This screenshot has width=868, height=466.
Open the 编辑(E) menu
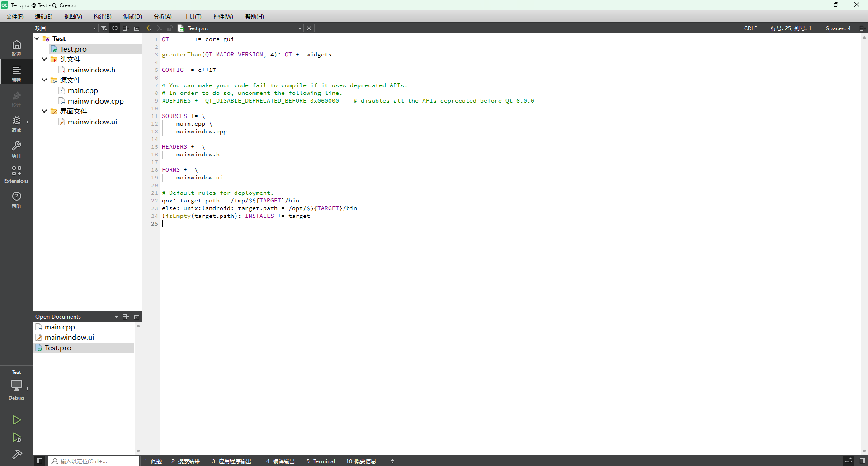[43, 16]
